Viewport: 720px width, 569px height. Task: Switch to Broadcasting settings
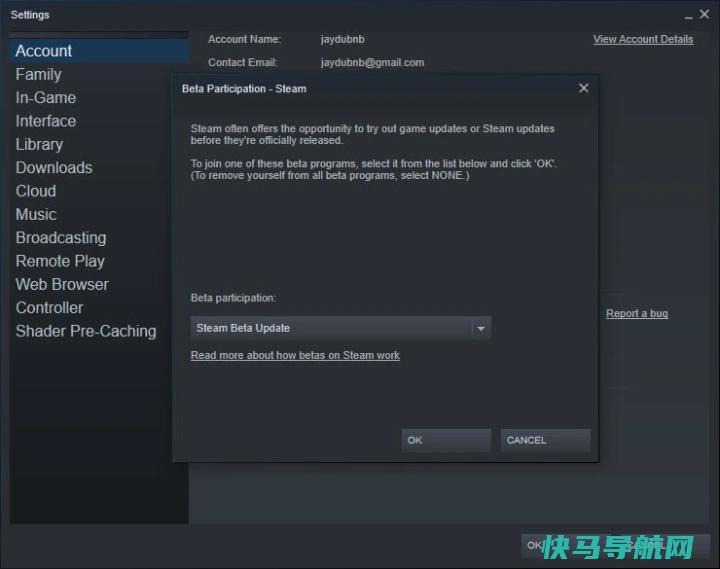pos(61,238)
